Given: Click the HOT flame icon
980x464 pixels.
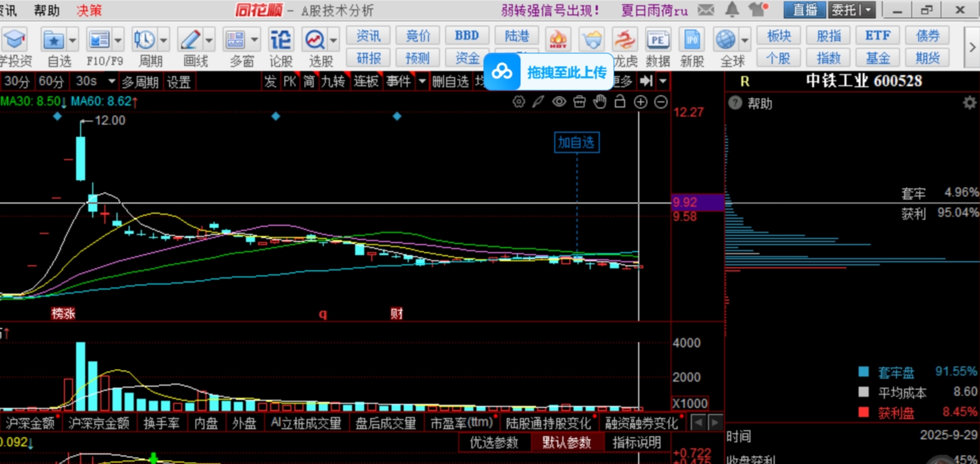Looking at the screenshot, I should (558, 40).
